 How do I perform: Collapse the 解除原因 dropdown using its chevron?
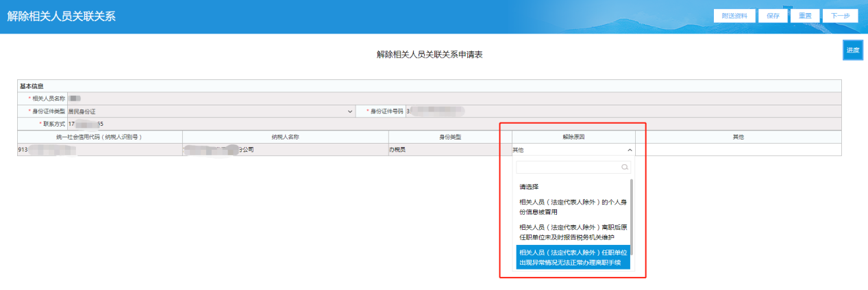[x=630, y=150]
